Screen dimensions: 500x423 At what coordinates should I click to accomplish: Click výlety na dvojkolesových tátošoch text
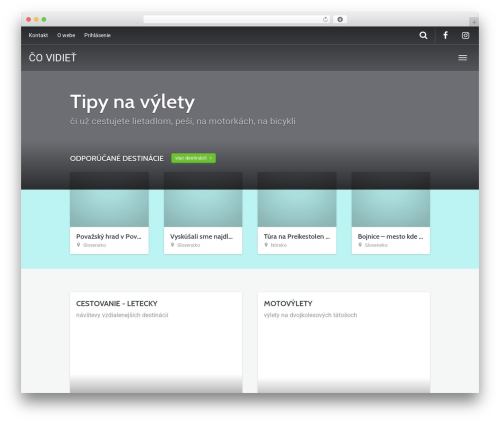pyautogui.click(x=310, y=315)
